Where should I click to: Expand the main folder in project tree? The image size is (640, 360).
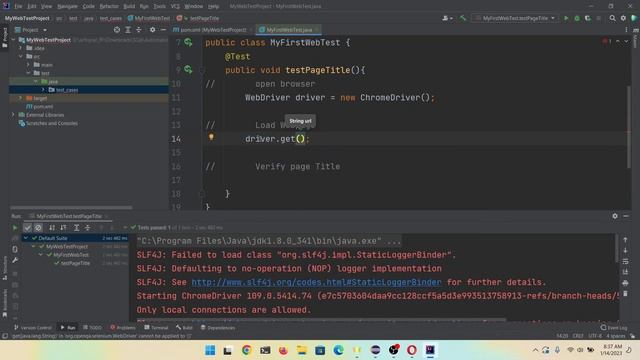[28, 64]
